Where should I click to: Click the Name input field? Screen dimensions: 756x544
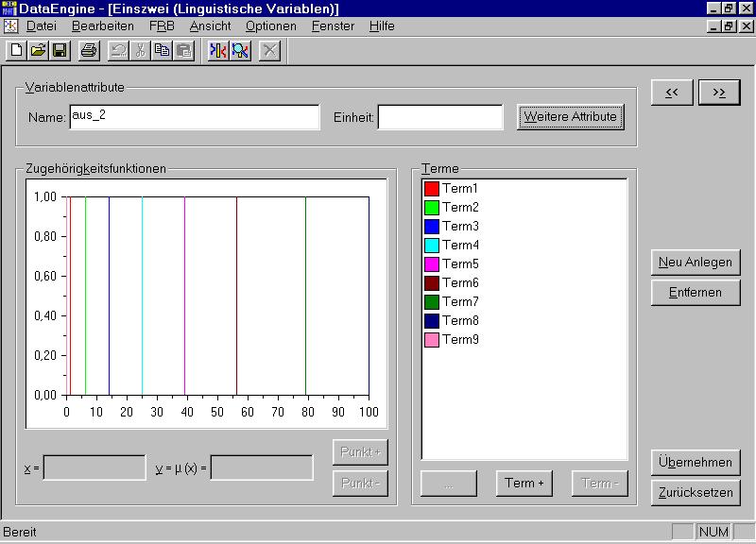click(194, 117)
